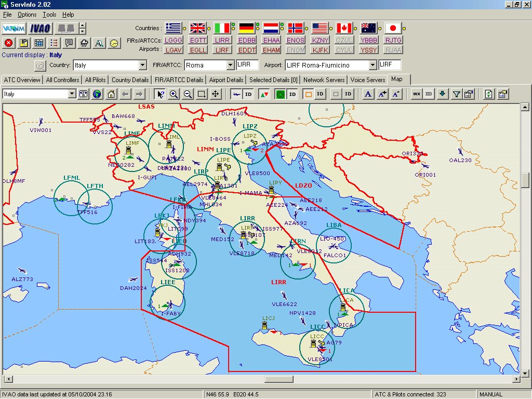
Task: Click the airport code field containing LIRF
Action: tap(390, 64)
